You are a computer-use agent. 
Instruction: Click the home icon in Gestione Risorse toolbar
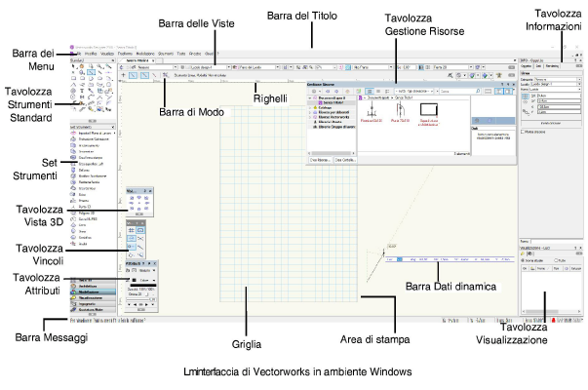(347, 91)
